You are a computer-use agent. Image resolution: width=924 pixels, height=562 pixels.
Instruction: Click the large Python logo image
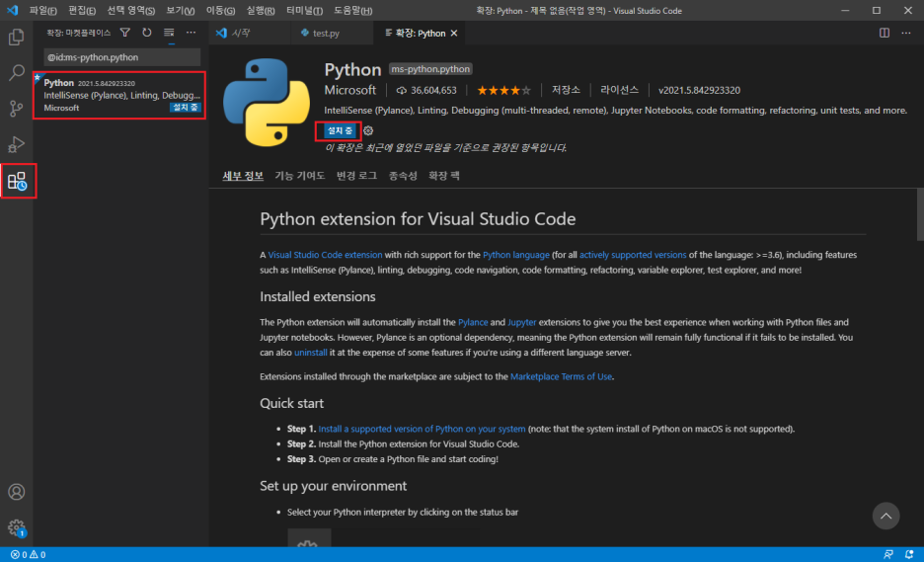[x=267, y=102]
